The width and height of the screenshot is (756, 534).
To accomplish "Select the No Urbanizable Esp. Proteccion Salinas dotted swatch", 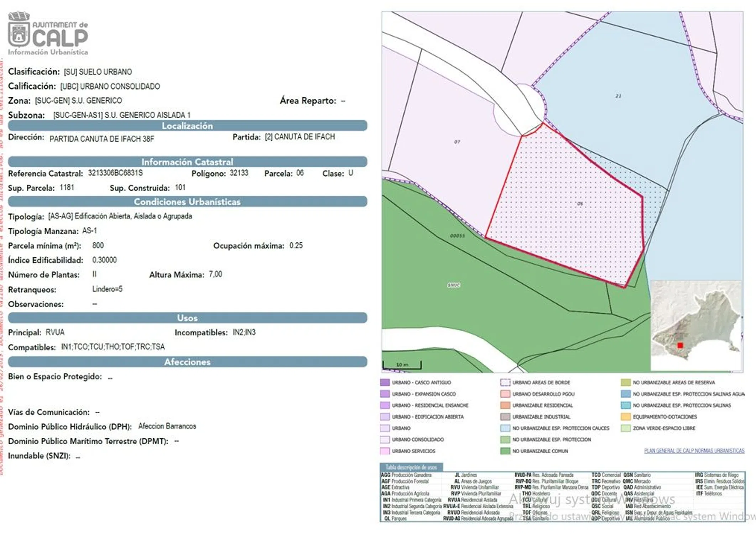I will pos(625,405).
